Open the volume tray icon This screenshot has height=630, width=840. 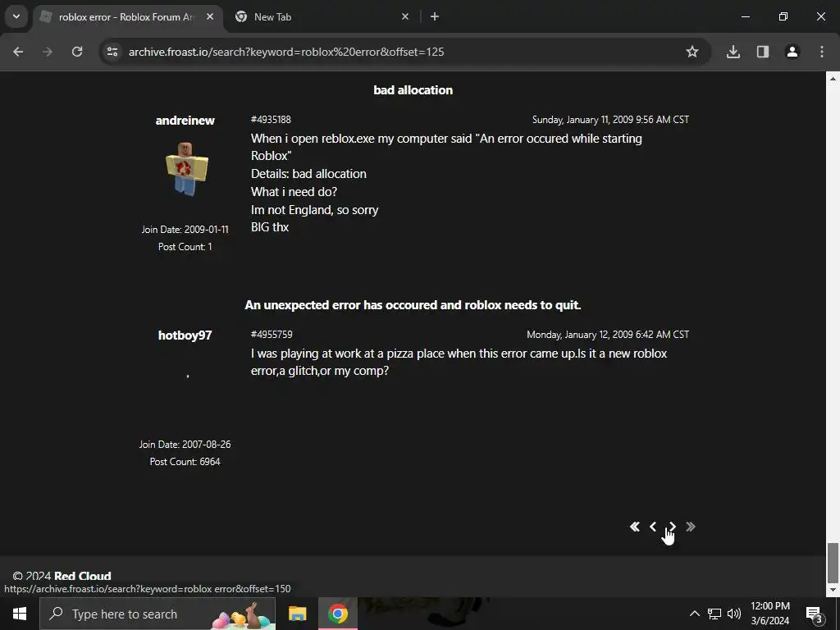tap(734, 614)
